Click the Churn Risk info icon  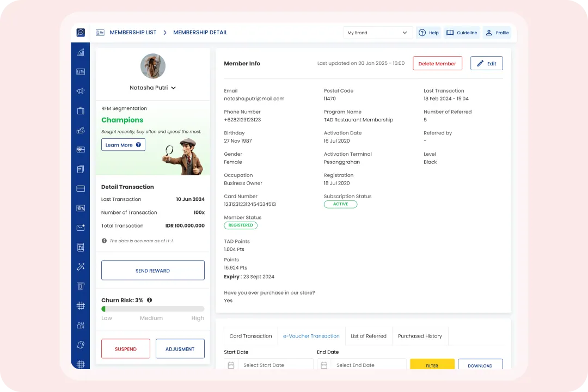pyautogui.click(x=150, y=300)
